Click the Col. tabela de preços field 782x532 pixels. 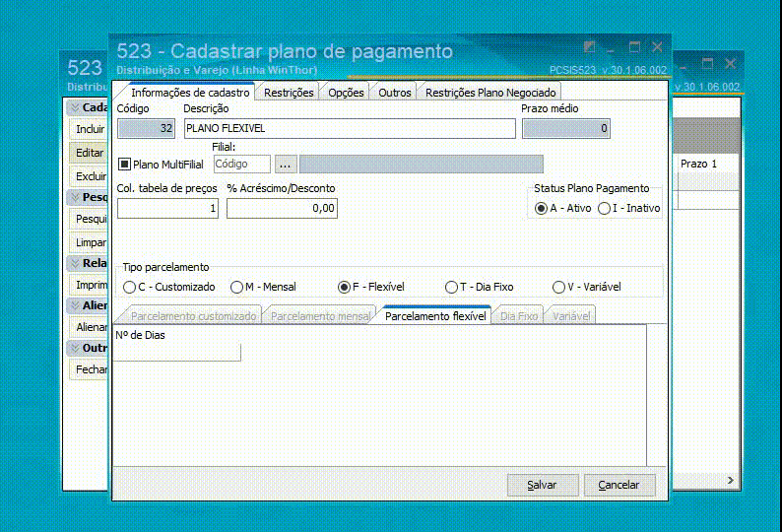pos(167,208)
